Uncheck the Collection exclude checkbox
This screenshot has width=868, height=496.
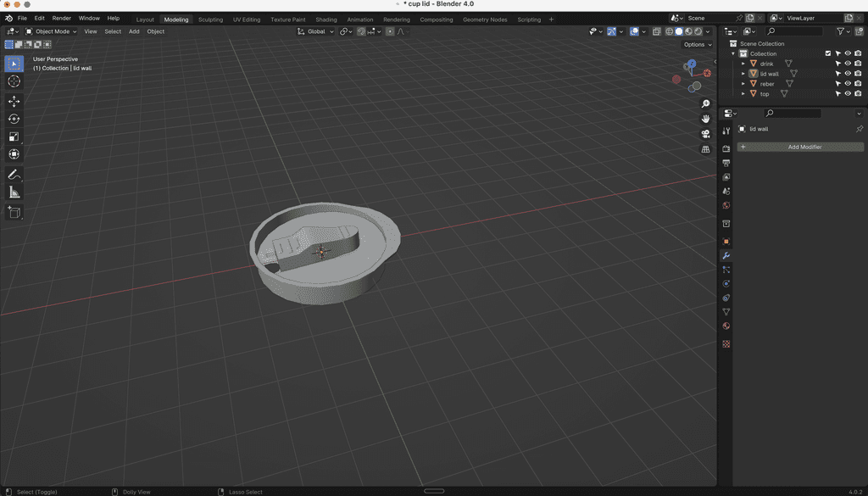pos(828,53)
